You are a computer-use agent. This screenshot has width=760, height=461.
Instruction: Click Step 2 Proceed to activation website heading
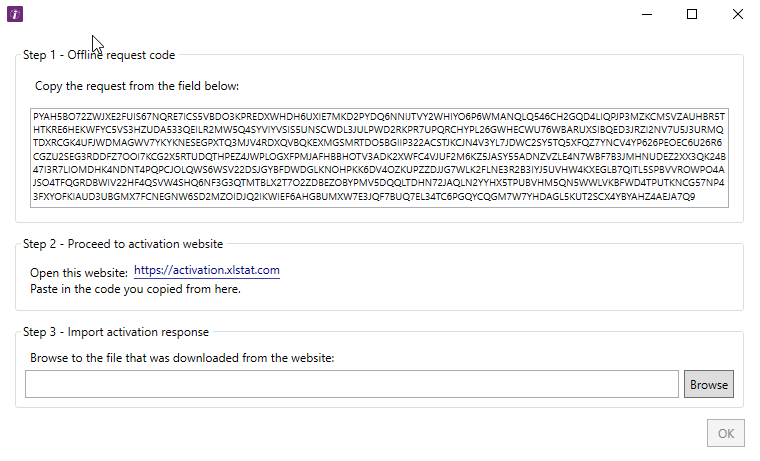pos(123,244)
